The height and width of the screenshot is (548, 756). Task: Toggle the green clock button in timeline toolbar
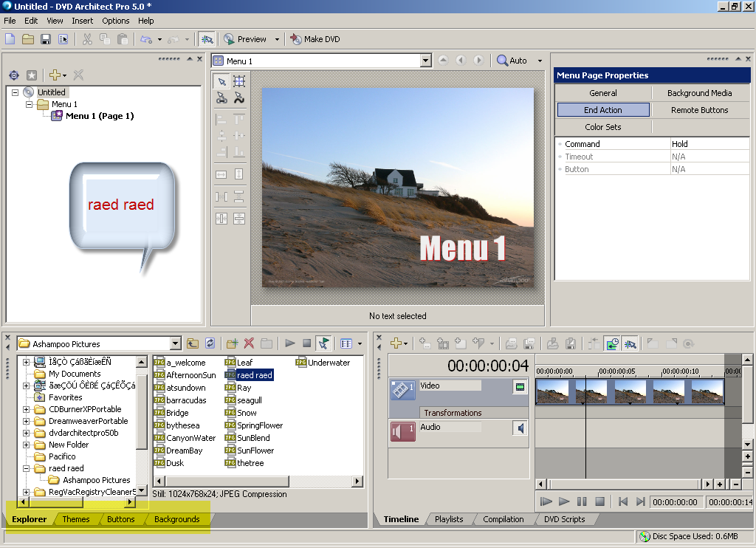[612, 343]
